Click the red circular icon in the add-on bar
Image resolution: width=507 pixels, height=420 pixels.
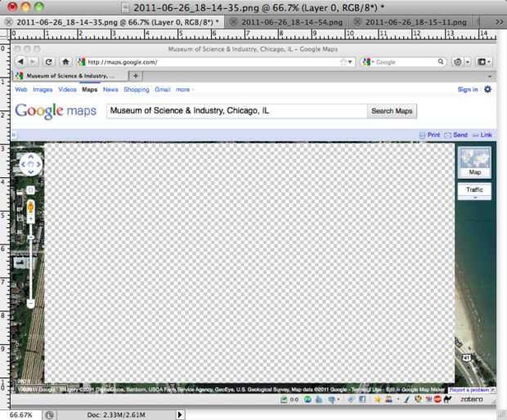pos(437,400)
